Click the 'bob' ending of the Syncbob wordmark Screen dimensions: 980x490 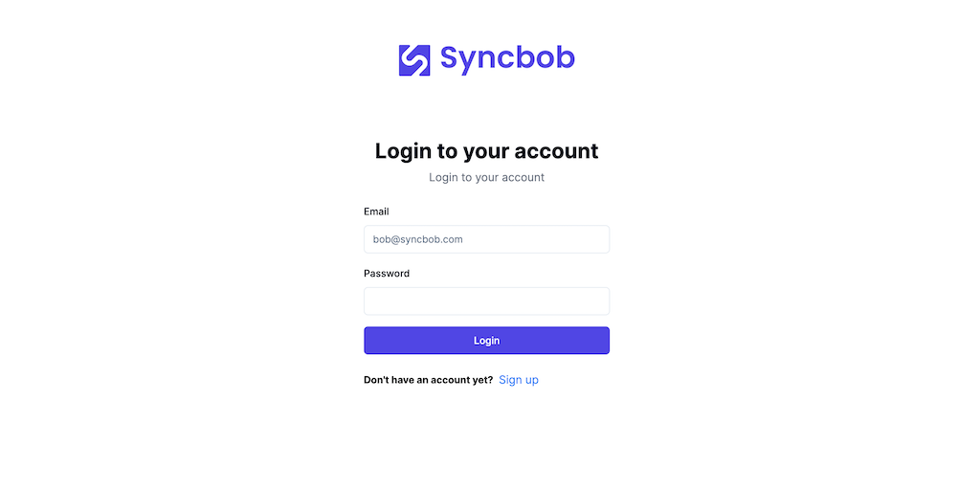(x=546, y=56)
